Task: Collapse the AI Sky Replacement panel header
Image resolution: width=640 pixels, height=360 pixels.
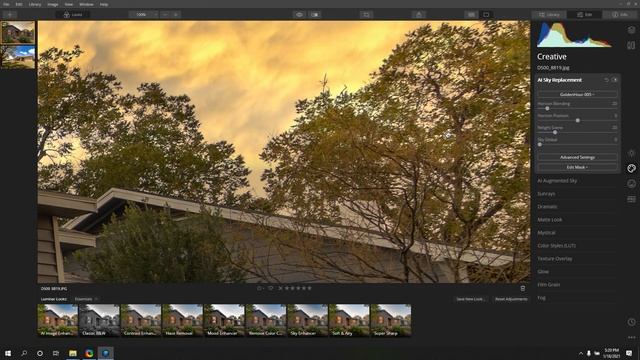Action: 560,80
